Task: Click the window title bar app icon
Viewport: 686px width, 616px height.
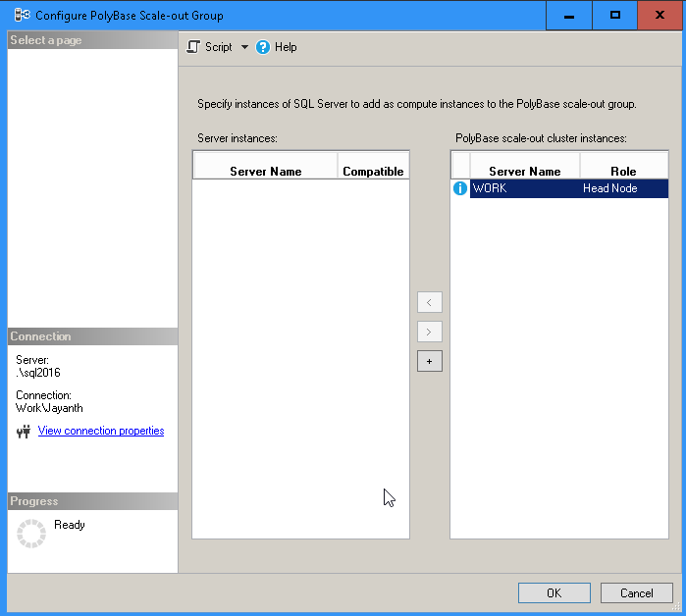Action: [22, 15]
